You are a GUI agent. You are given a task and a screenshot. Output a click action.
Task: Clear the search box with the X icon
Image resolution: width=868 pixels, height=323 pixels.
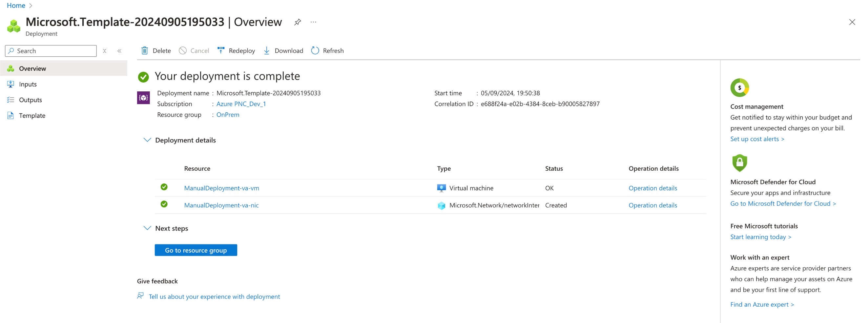105,51
